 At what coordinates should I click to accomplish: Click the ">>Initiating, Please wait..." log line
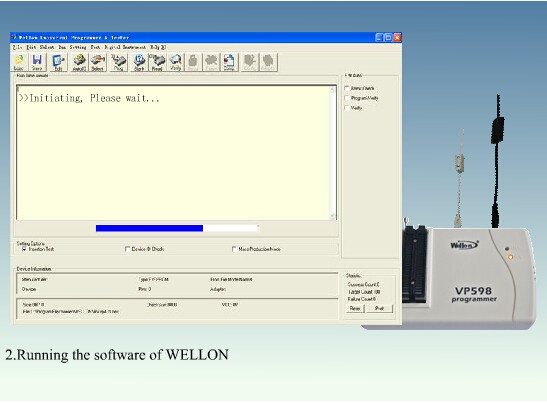(x=89, y=98)
